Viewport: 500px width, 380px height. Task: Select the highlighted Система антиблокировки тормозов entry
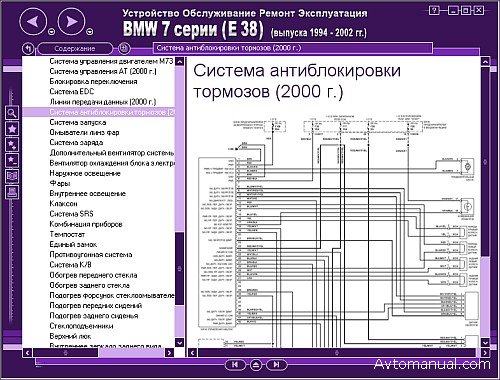coord(99,112)
